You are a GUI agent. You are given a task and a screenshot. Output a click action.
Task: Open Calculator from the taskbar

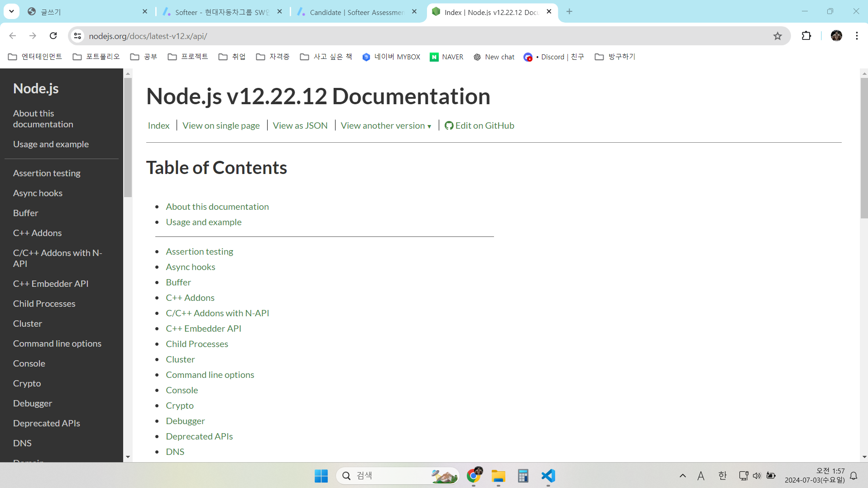coord(523,476)
